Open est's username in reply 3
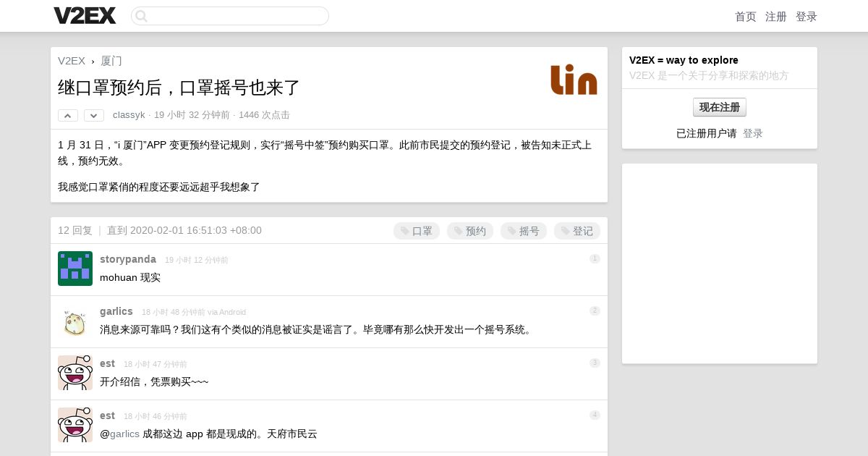Image resolution: width=868 pixels, height=456 pixels. pos(107,363)
